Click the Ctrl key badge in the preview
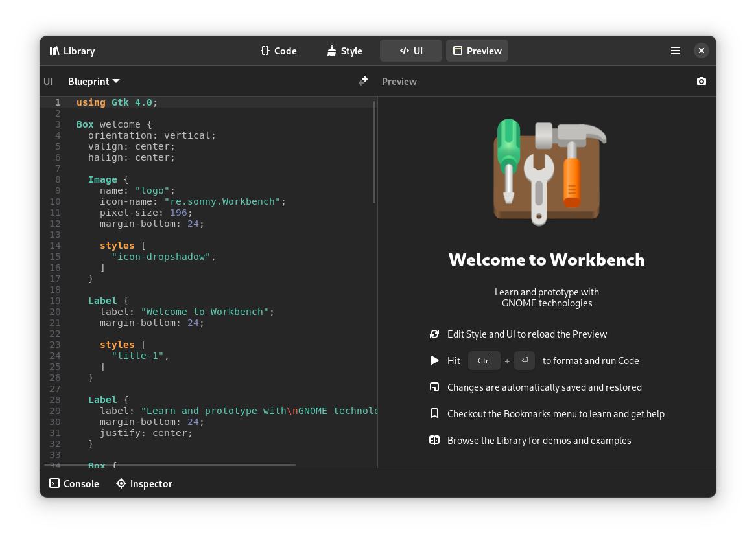Image resolution: width=756 pixels, height=541 pixels. 484,360
